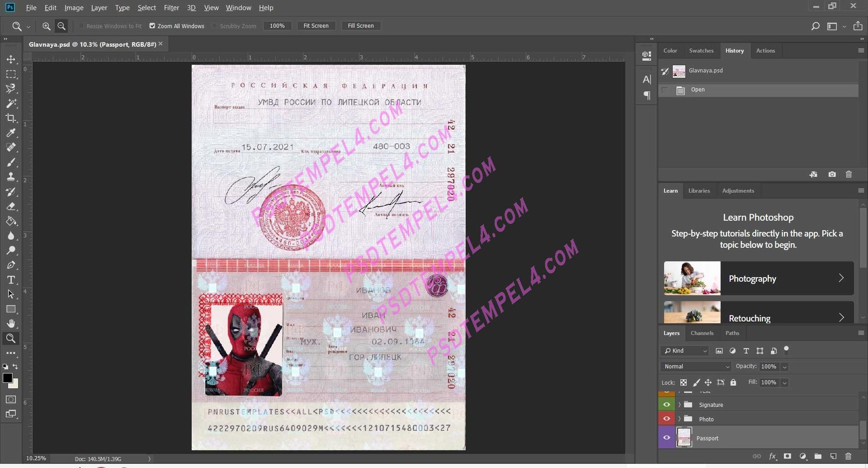The height and width of the screenshot is (468, 868).
Task: Select the Rectangular Marquee tool
Action: click(x=11, y=74)
